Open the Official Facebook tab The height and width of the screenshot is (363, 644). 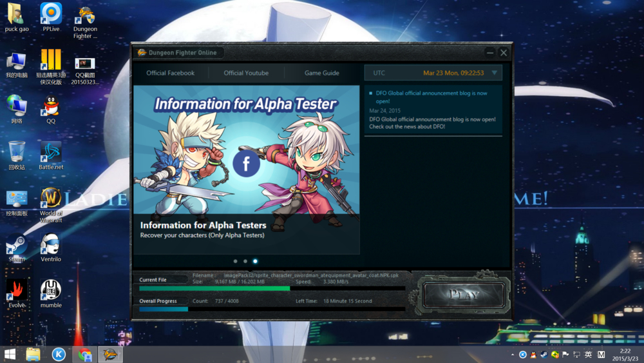(x=171, y=73)
